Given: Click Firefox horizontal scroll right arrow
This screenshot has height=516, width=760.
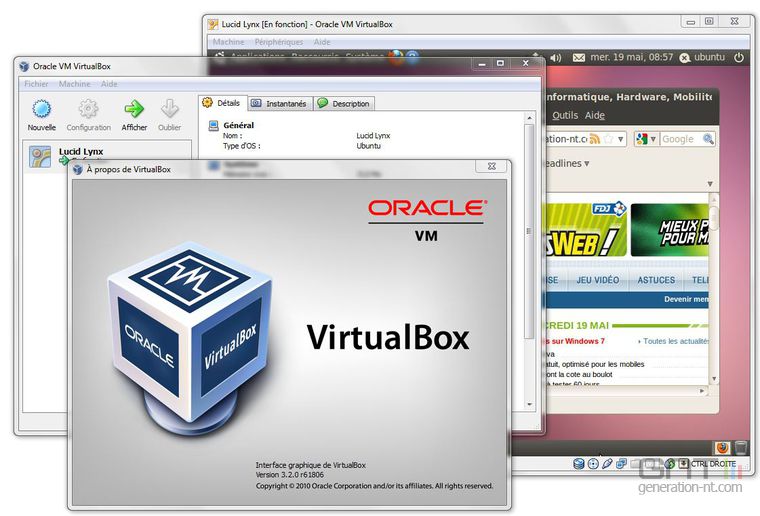Looking at the screenshot, I should tap(702, 391).
